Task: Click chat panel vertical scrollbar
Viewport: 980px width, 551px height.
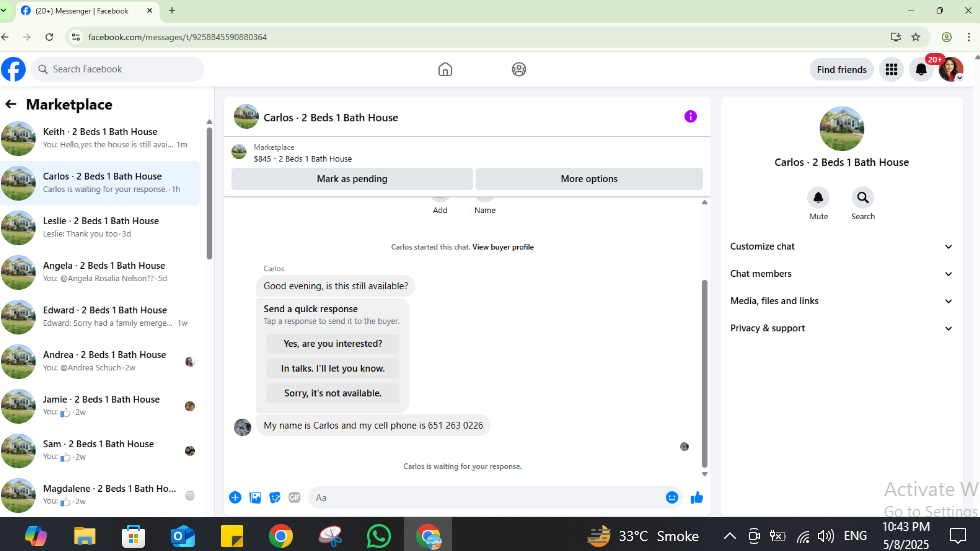Action: (x=704, y=373)
